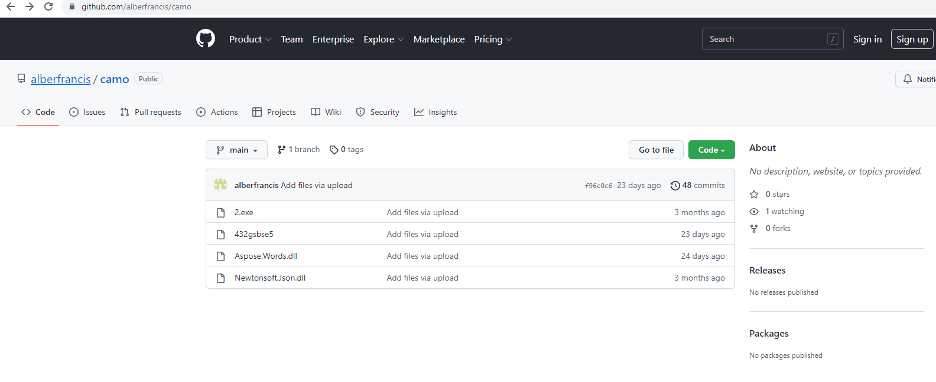Screen dimensions: 936x382
Task: Go back with browser back arrow
Action: pos(10,7)
